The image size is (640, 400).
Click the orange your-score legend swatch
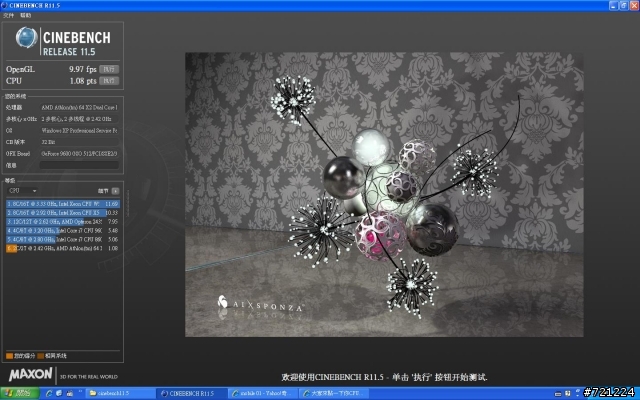point(9,356)
